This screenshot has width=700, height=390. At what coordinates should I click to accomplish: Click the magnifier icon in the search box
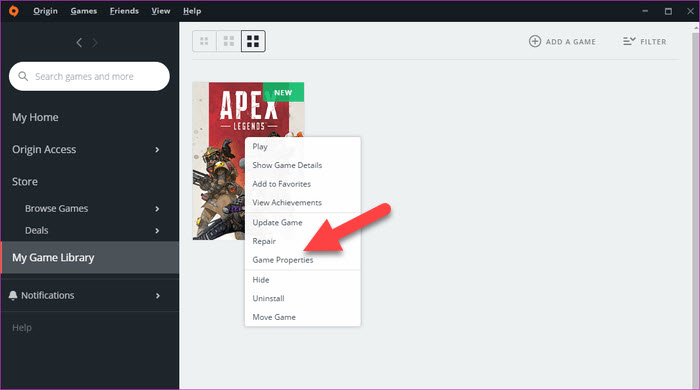click(23, 76)
